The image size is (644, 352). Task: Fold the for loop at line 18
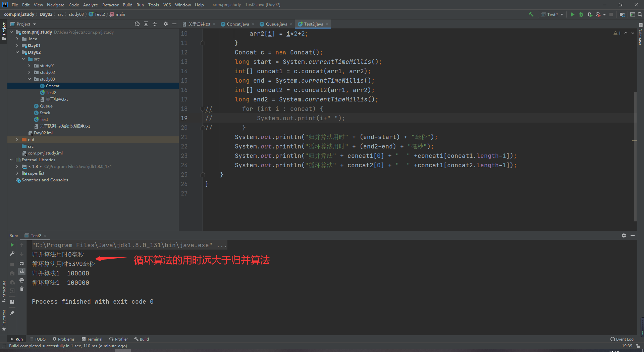(x=203, y=109)
